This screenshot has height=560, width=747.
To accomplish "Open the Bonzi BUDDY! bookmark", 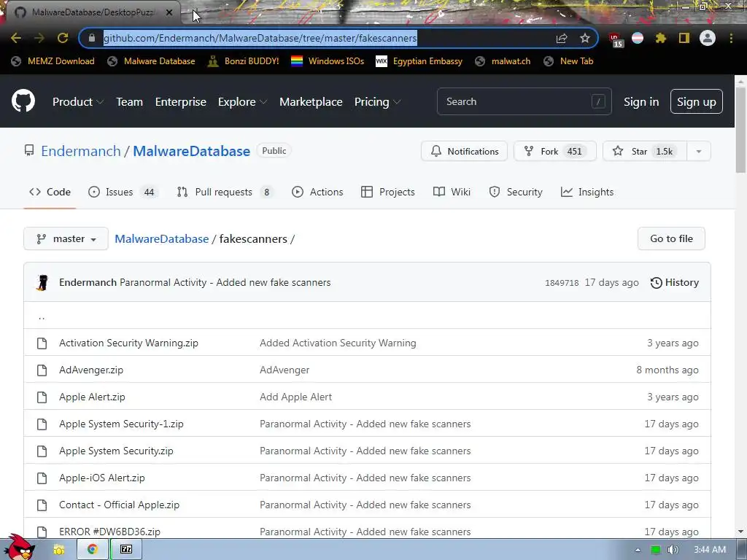I will point(244,61).
